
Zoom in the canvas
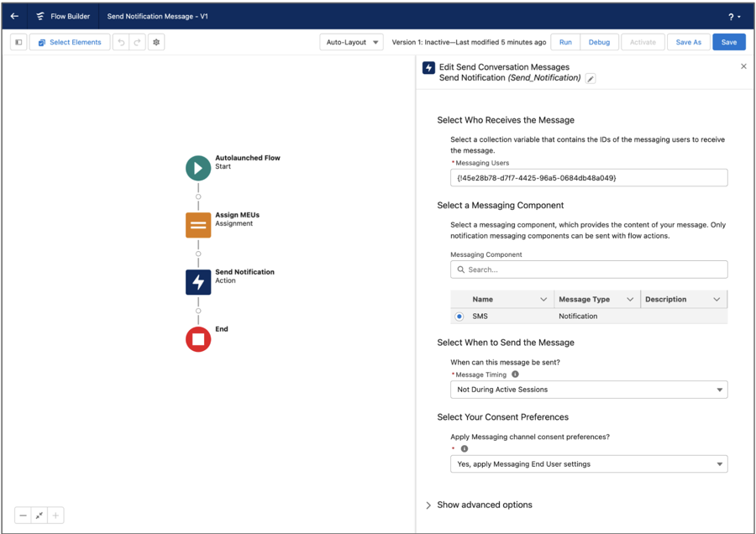point(55,516)
